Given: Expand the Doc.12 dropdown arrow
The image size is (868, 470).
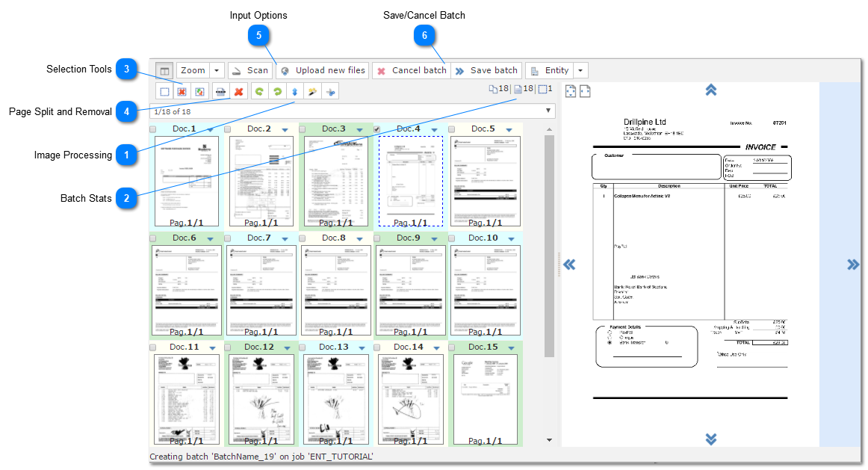Looking at the screenshot, I should point(288,347).
